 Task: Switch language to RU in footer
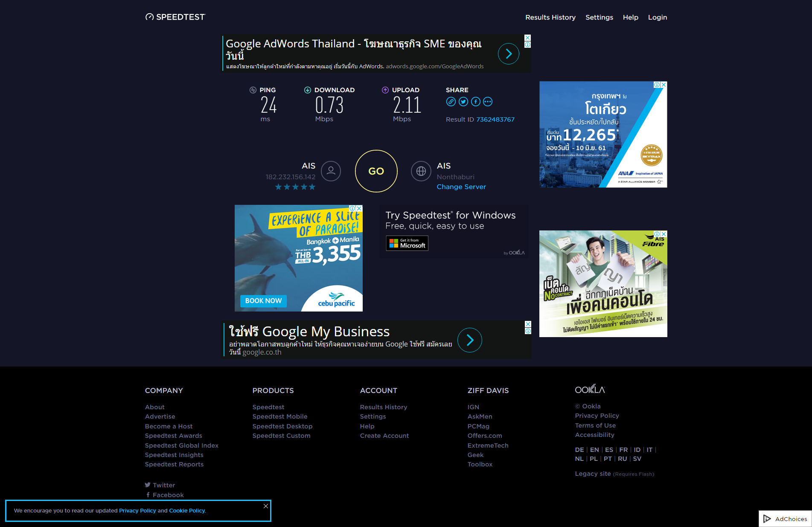[x=622, y=459]
